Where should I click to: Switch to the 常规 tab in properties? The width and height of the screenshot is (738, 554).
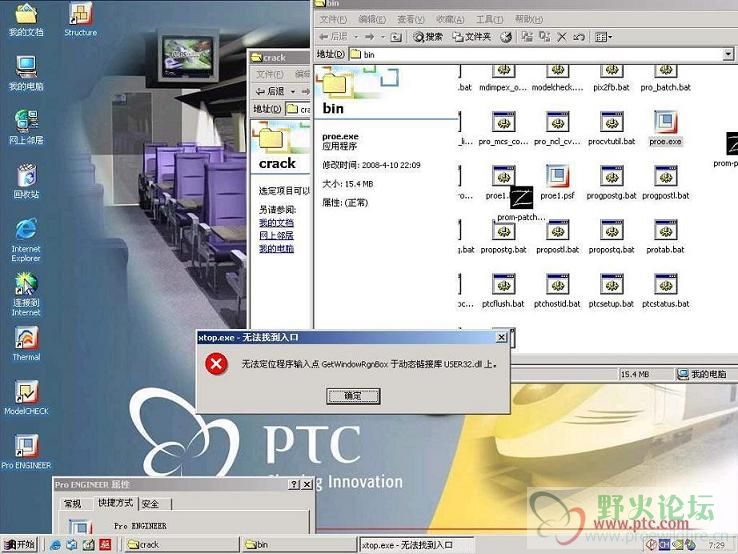72,504
